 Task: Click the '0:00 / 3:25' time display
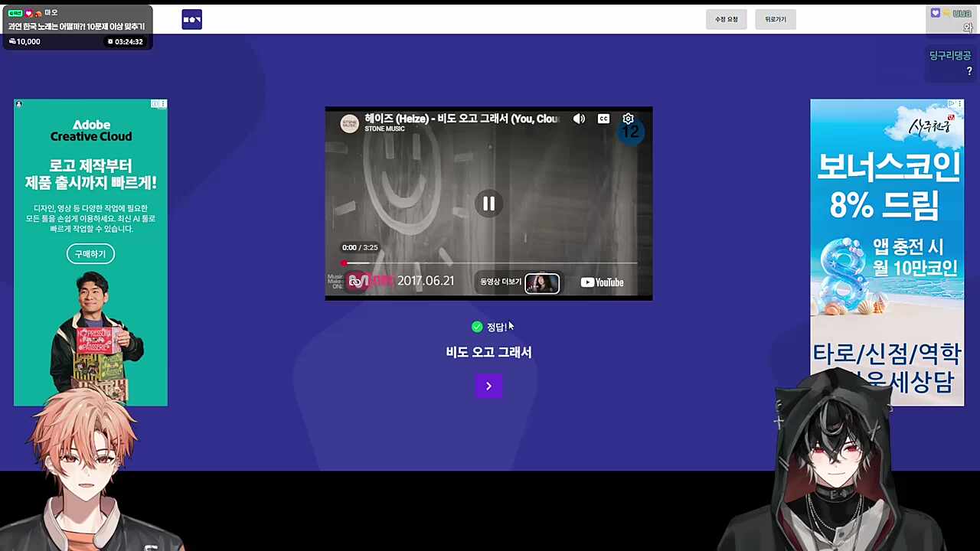pyautogui.click(x=359, y=247)
